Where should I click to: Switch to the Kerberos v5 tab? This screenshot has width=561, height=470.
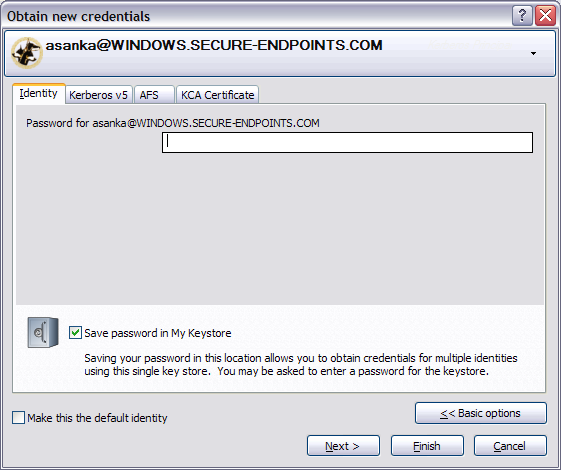(x=98, y=95)
